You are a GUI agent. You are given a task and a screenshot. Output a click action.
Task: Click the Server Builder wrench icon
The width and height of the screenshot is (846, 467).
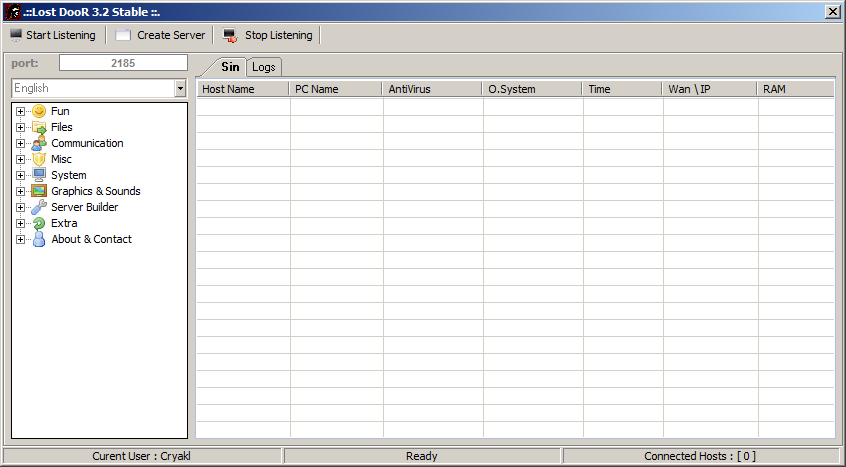[39, 207]
